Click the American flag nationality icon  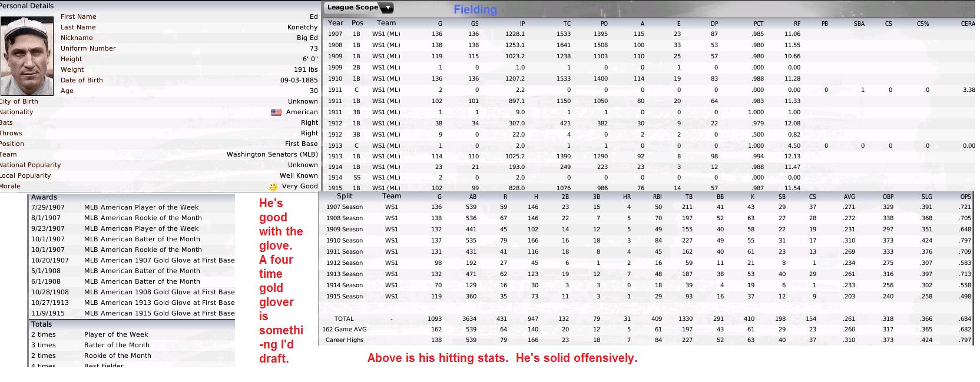click(276, 112)
